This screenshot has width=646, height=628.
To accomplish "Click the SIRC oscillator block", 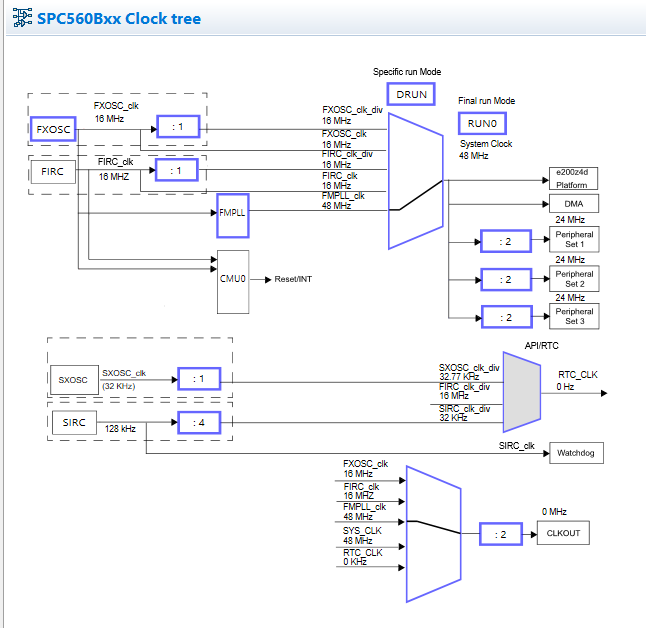I will (74, 422).
